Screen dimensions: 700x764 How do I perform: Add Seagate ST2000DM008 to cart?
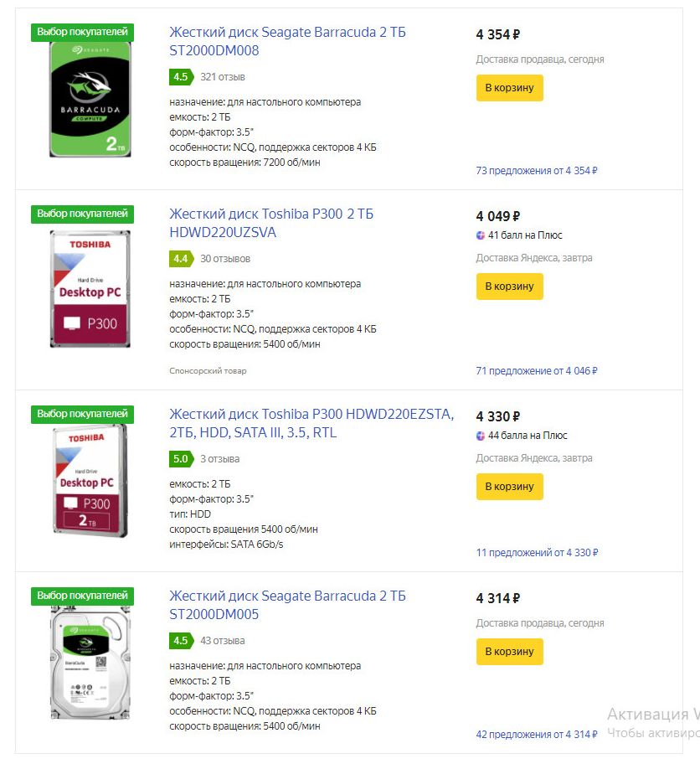(x=510, y=88)
